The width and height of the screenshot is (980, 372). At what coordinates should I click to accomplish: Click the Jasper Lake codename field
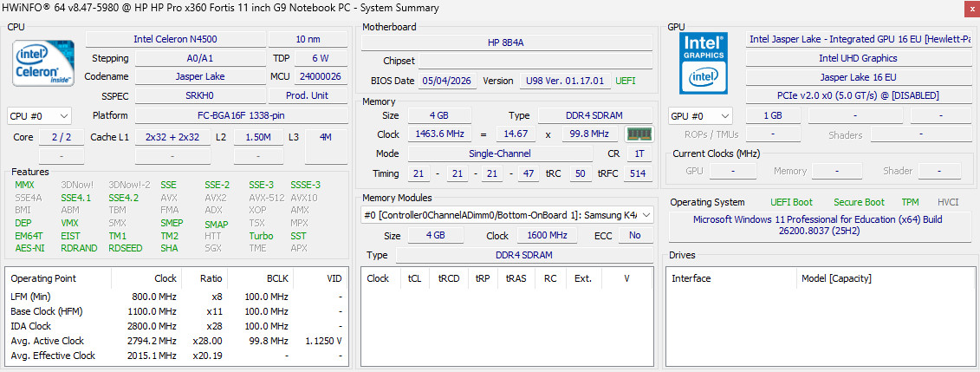(x=200, y=76)
